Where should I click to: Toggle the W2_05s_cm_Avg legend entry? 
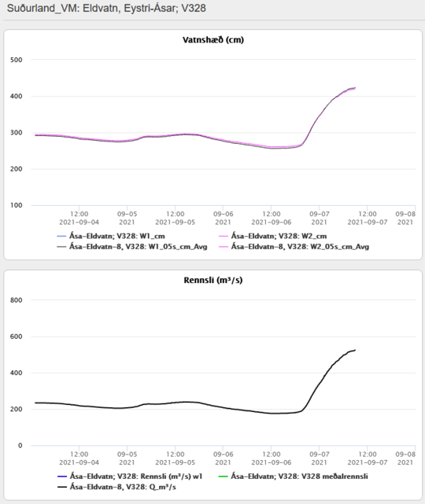click(294, 247)
